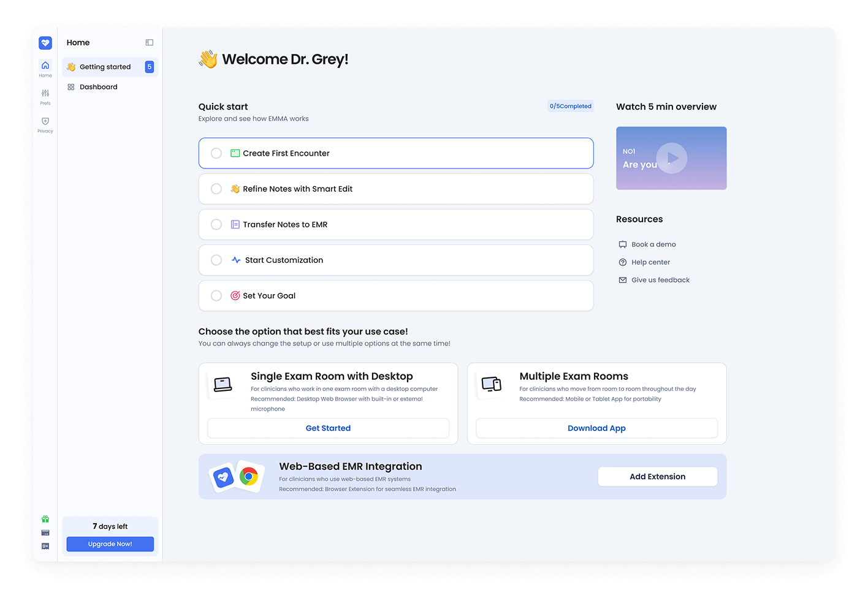Click the ID badge icon at sidebar bottom
868x601 pixels.
pos(45,546)
